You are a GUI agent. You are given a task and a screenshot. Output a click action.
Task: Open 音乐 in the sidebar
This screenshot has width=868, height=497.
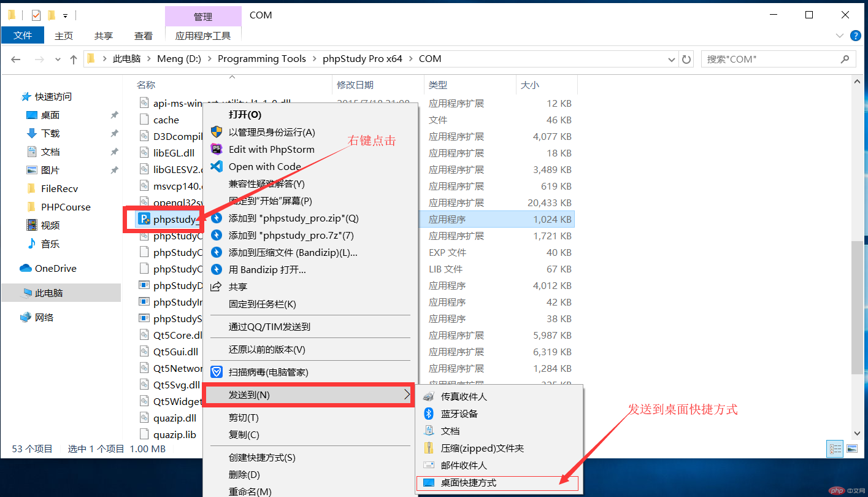pyautogui.click(x=50, y=244)
